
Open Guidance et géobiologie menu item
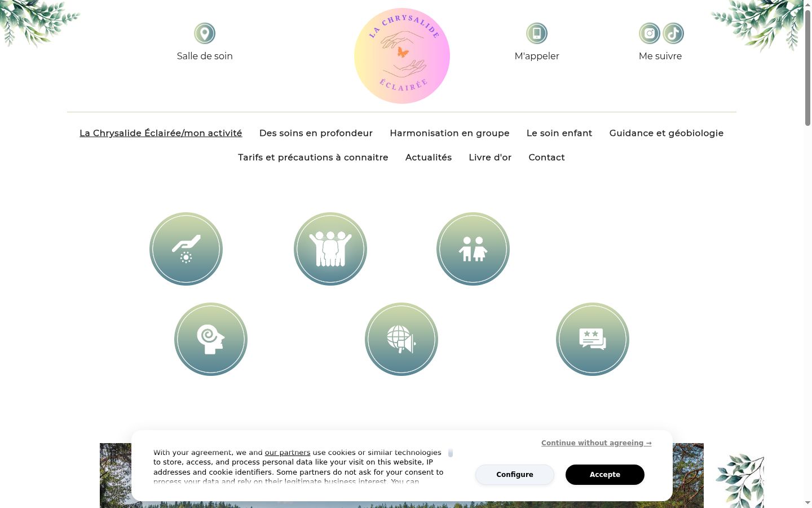667,133
